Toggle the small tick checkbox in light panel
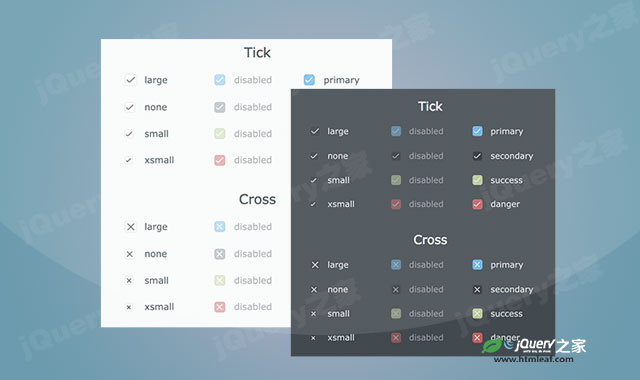Viewport: 640px width, 380px height. coord(129,133)
